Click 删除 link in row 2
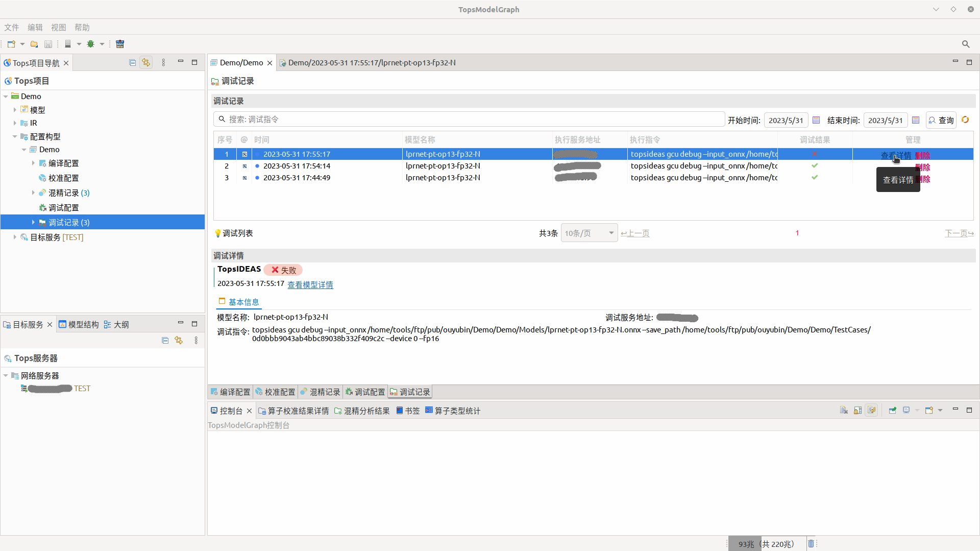Image resolution: width=980 pixels, height=551 pixels. pos(923,167)
